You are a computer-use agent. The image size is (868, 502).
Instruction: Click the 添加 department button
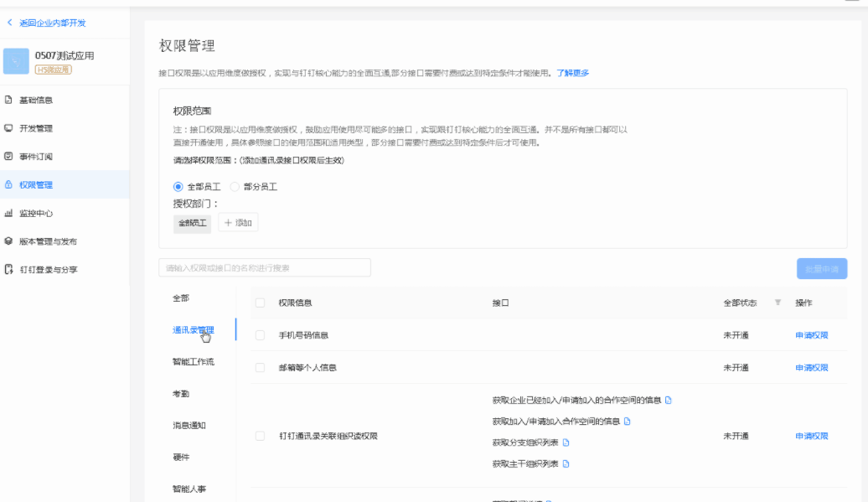click(238, 223)
